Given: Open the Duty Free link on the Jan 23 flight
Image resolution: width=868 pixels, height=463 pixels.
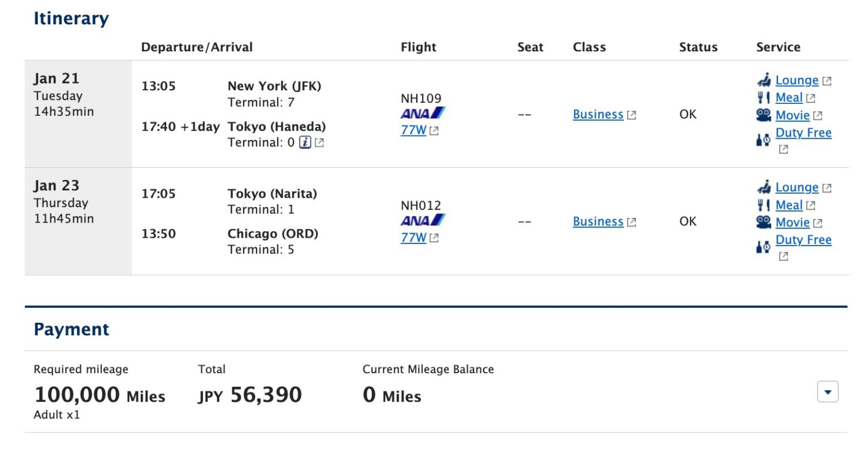Looking at the screenshot, I should [x=803, y=239].
